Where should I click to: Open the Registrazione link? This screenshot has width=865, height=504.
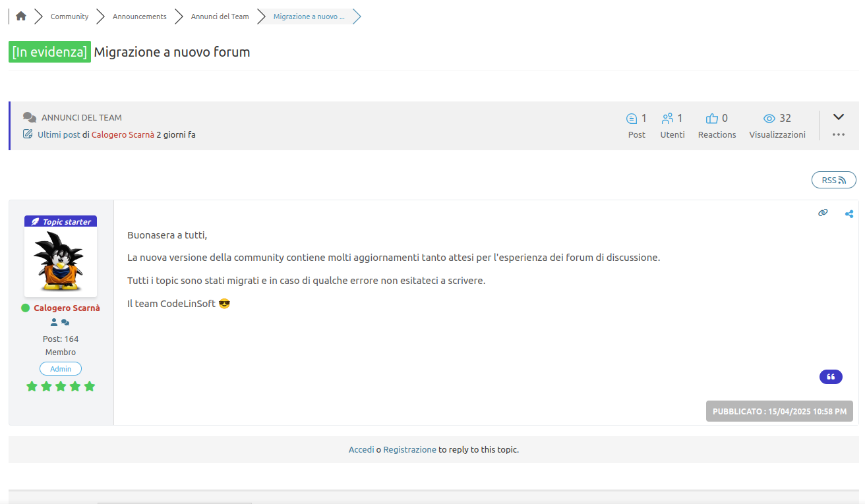coord(409,449)
